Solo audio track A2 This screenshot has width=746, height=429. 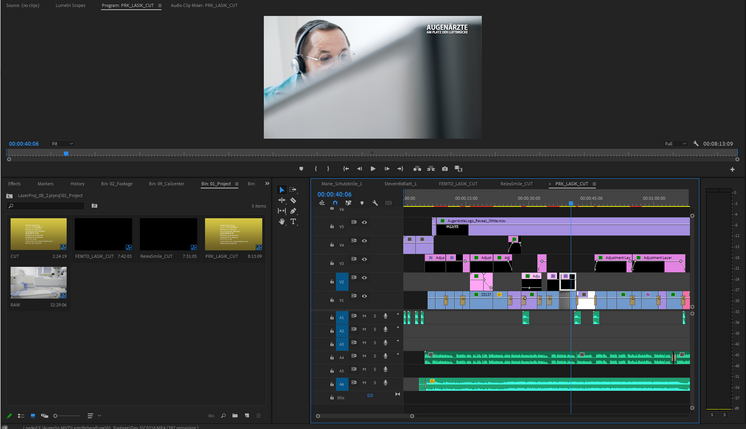[374, 330]
